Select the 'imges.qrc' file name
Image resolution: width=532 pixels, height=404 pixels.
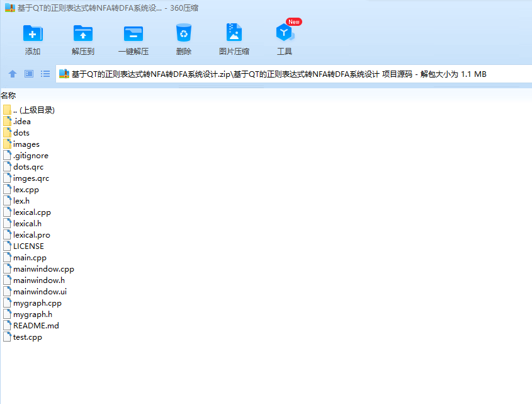pos(31,178)
